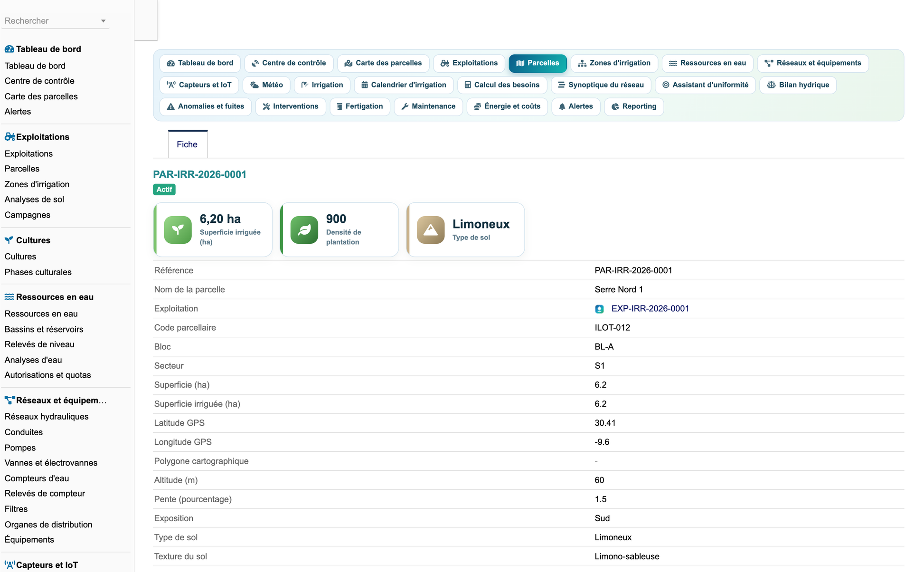Go to Irrigation in the top navigation

coord(322,85)
